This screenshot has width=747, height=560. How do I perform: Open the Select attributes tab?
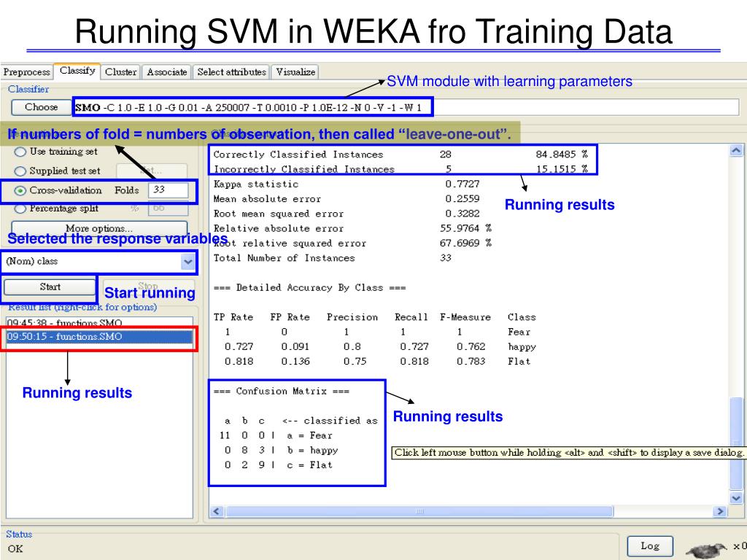[x=231, y=72]
